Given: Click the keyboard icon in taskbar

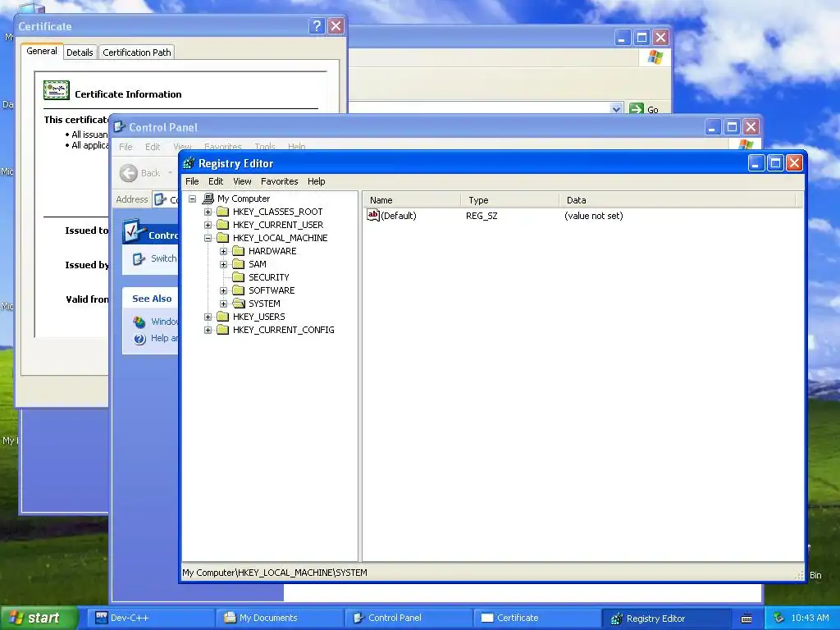Looking at the screenshot, I should 746,619.
